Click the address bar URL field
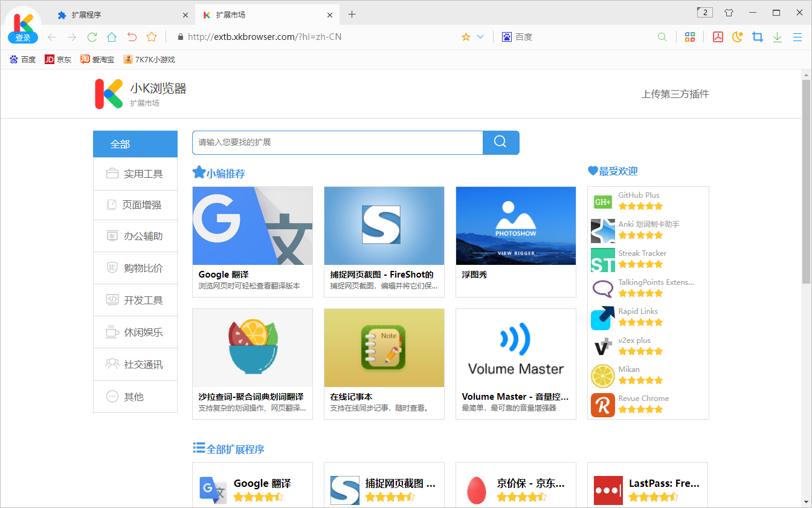The width and height of the screenshot is (812, 508). (318, 37)
